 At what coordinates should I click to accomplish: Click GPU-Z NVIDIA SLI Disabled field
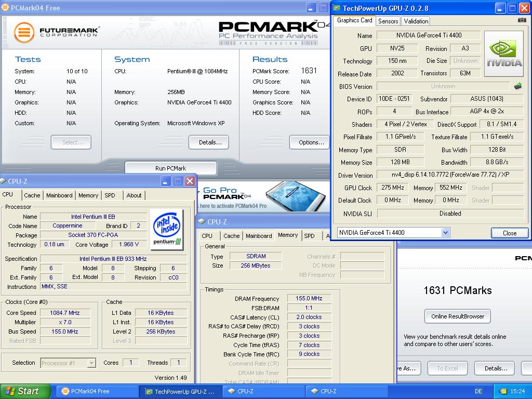(450, 214)
